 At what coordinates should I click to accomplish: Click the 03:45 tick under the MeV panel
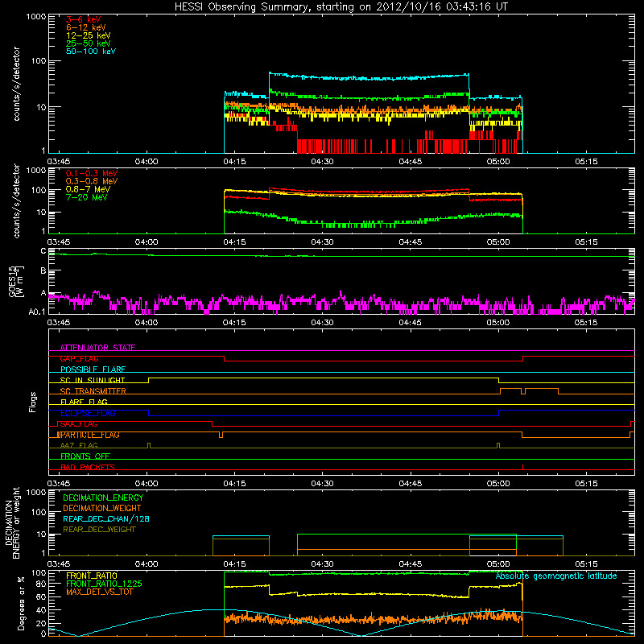pos(59,242)
